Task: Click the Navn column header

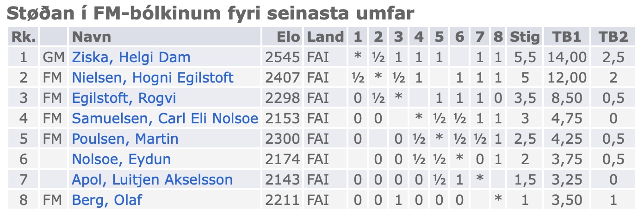Action: click(93, 37)
